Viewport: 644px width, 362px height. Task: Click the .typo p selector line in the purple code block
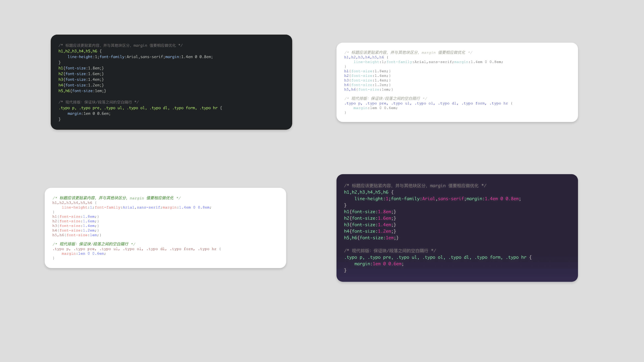point(438,257)
